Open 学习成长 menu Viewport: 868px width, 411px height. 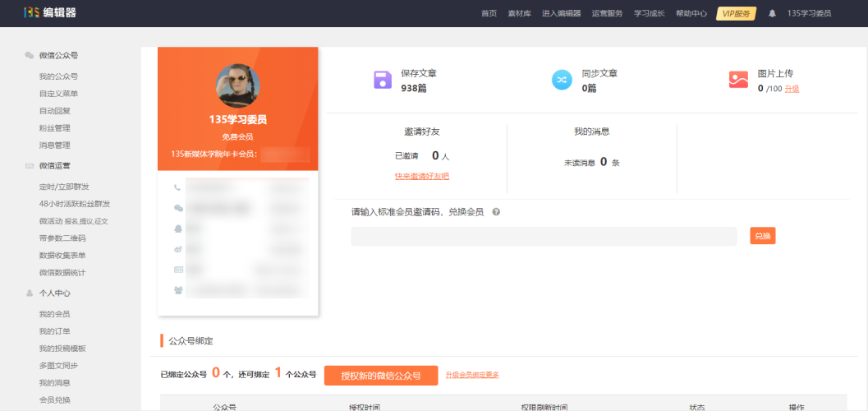(x=650, y=13)
